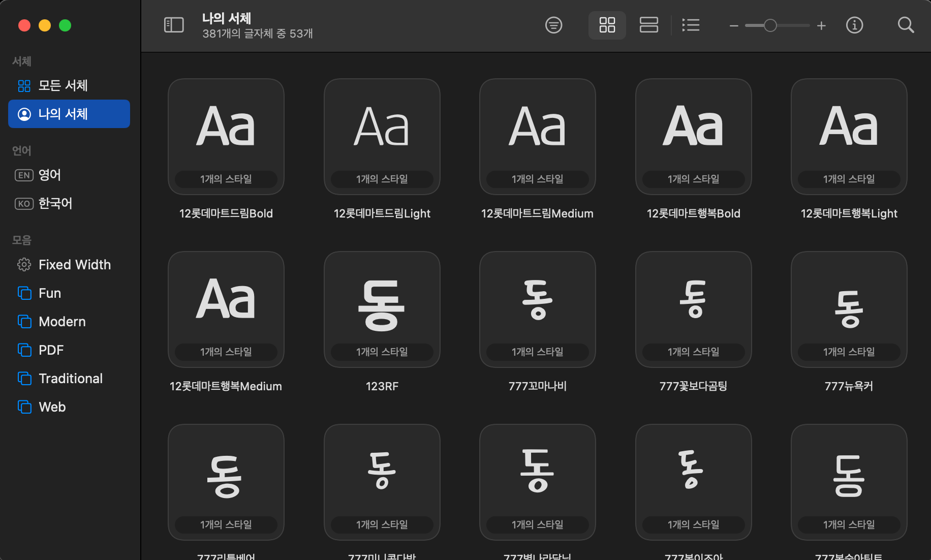This screenshot has width=931, height=560.
Task: Switch to grid view
Action: tap(607, 25)
